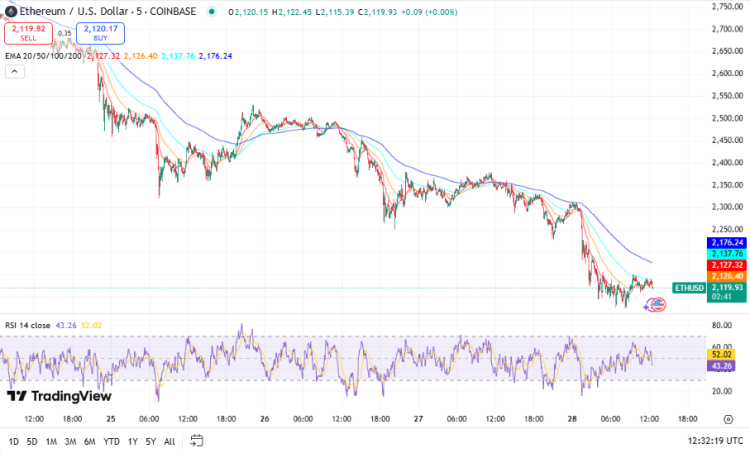Select the 5D time range
The width and height of the screenshot is (750, 453).
pyautogui.click(x=33, y=440)
